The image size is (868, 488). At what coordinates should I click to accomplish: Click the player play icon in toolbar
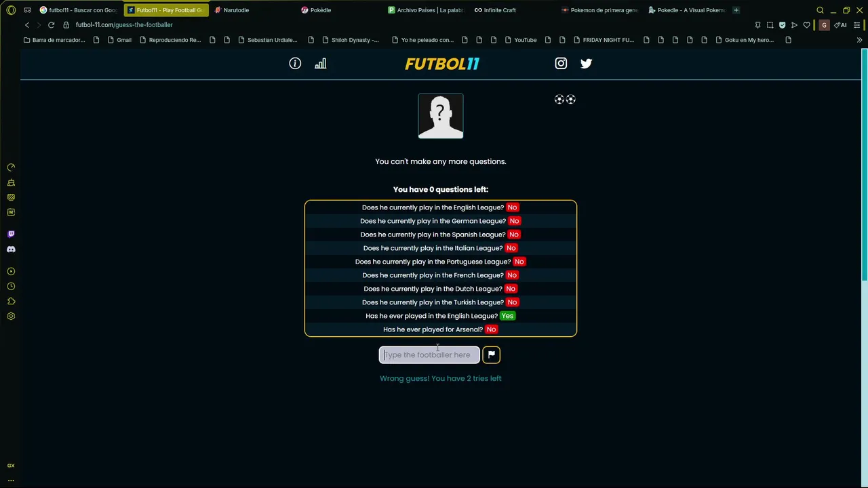(x=794, y=25)
